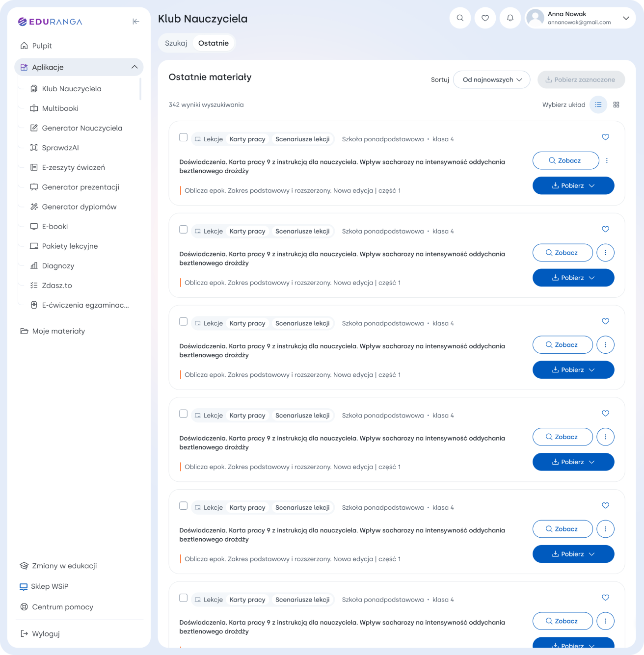Open Zdasz.to in the sidebar
644x655 pixels.
point(51,285)
